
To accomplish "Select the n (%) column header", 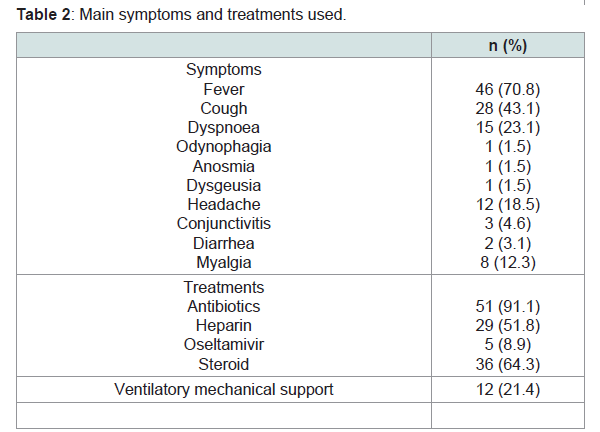I will (x=508, y=46).
